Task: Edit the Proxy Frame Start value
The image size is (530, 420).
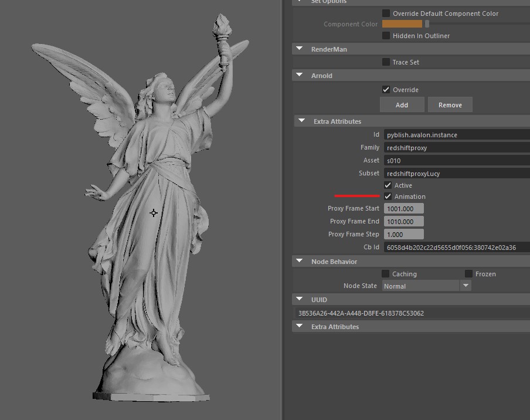Action: 403,208
